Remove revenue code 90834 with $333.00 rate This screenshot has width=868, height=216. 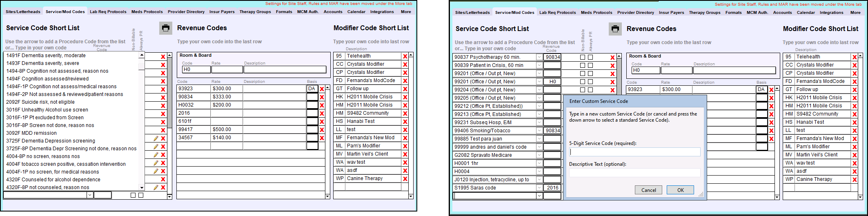point(322,97)
